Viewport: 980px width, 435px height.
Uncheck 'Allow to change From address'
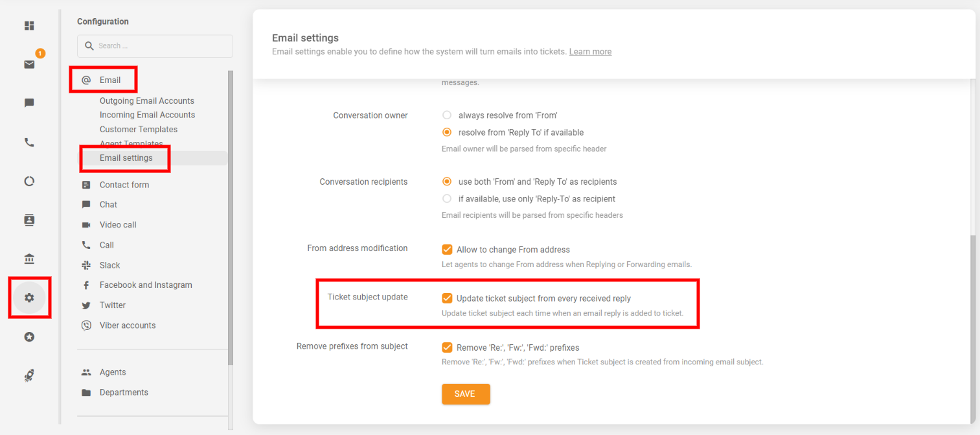447,250
